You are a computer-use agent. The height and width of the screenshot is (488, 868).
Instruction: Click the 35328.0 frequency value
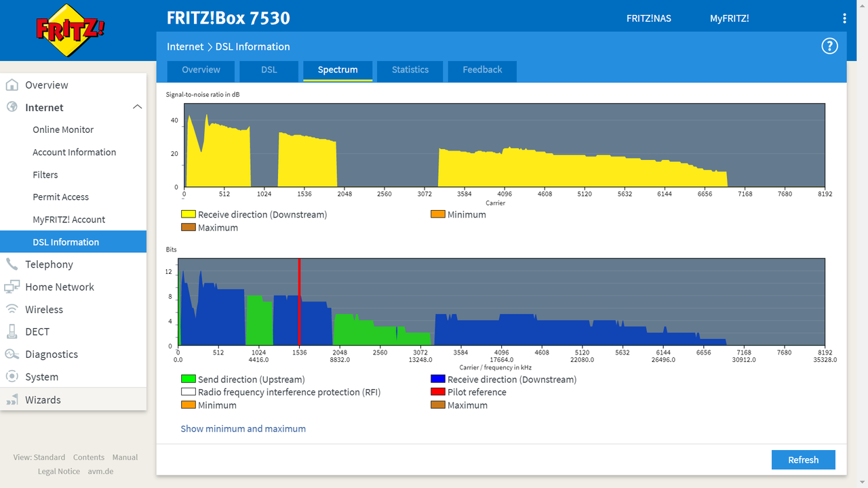(825, 360)
